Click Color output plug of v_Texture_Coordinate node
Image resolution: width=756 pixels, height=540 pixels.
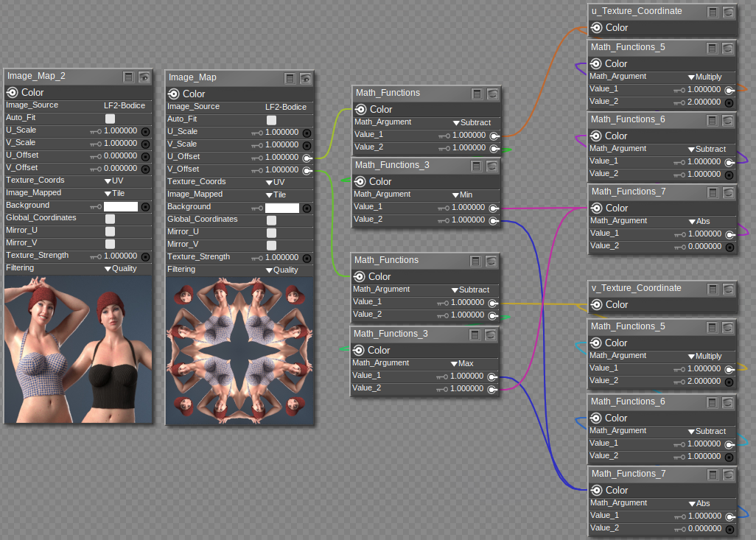596,305
